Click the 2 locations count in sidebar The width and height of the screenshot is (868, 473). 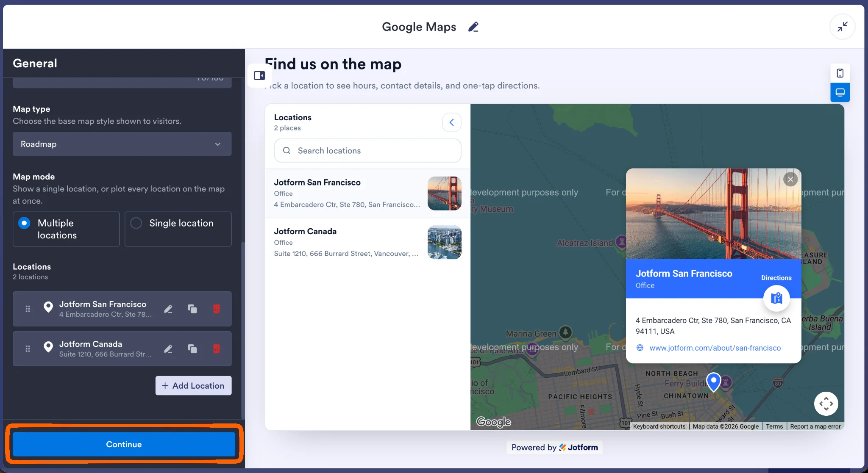[x=30, y=277]
